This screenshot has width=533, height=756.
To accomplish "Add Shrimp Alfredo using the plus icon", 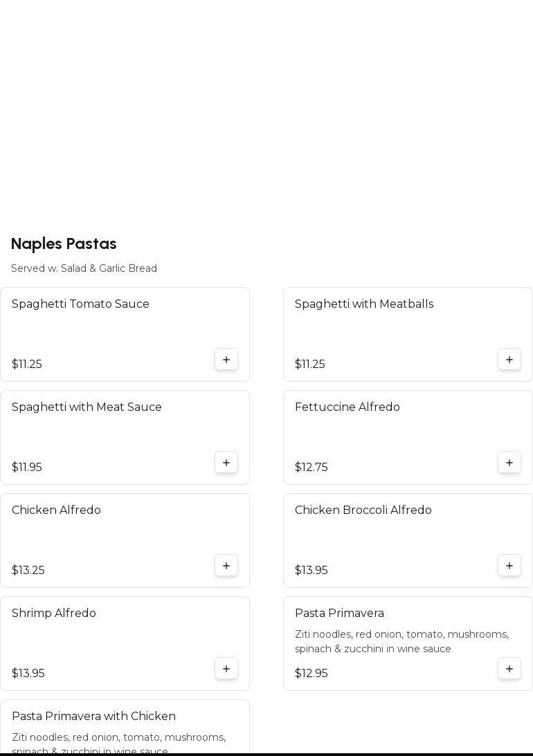I will click(x=226, y=669).
